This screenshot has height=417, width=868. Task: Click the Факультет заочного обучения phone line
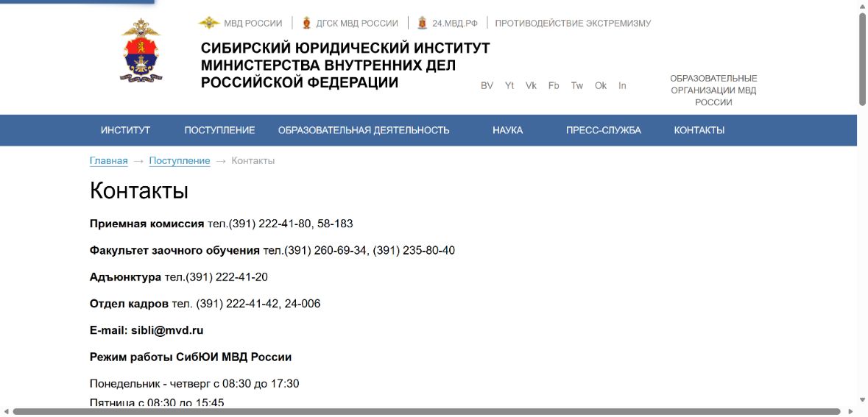pos(272,251)
